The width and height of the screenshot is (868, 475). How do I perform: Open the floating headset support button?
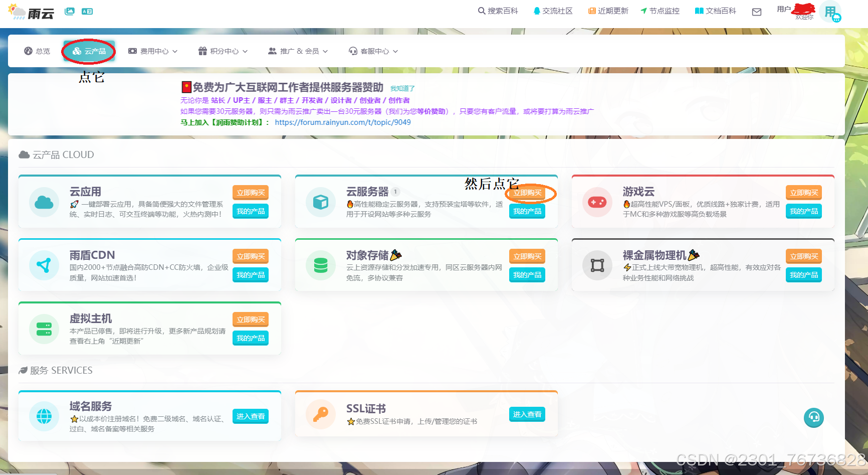click(x=814, y=417)
